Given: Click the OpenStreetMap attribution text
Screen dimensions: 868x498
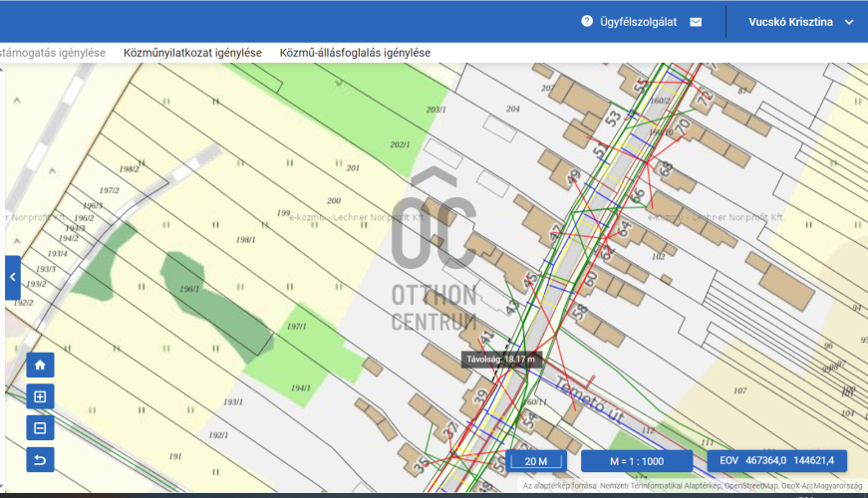Looking at the screenshot, I should pyautogui.click(x=748, y=487).
